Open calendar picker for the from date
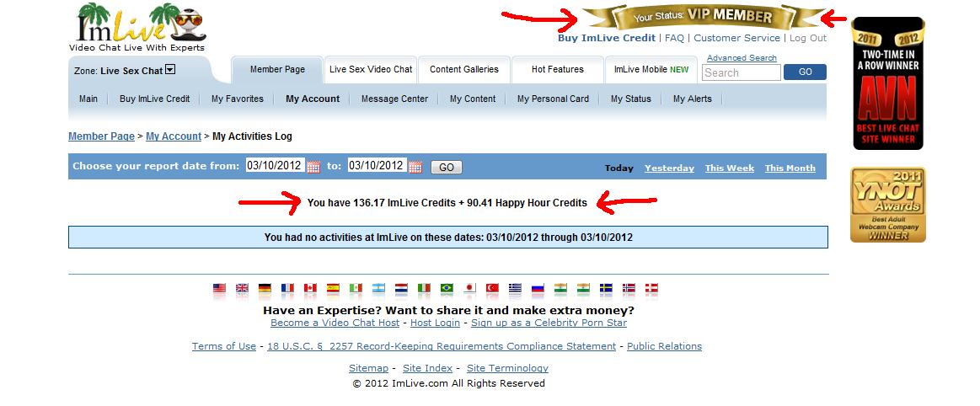The image size is (980, 406). pos(313,166)
